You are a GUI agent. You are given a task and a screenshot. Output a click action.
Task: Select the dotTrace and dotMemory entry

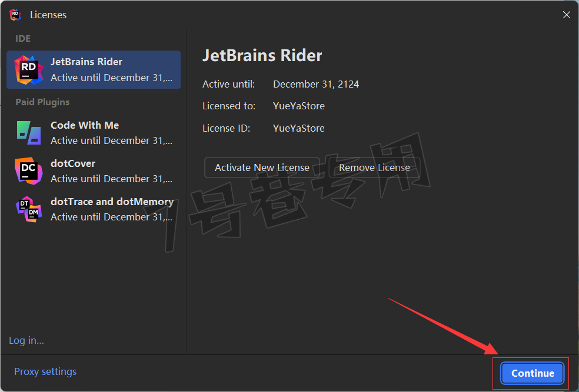click(x=94, y=209)
